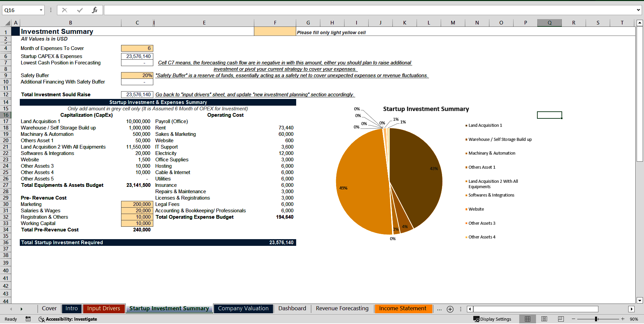Select Land Acquisition 1 value 10,000,000
Image resolution: width=644 pixels, height=324 pixels.
137,121
